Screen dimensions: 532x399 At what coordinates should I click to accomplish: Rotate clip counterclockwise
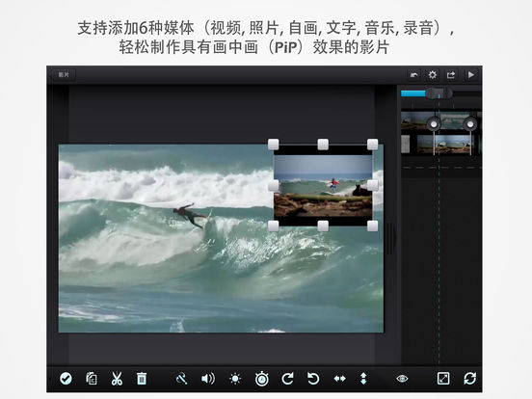click(x=313, y=379)
